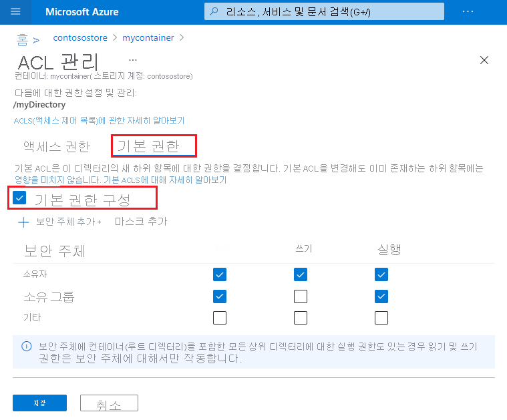This screenshot has height=420, width=507.
Task: Enable 기타 실행 permission checkbox
Action: [x=381, y=318]
